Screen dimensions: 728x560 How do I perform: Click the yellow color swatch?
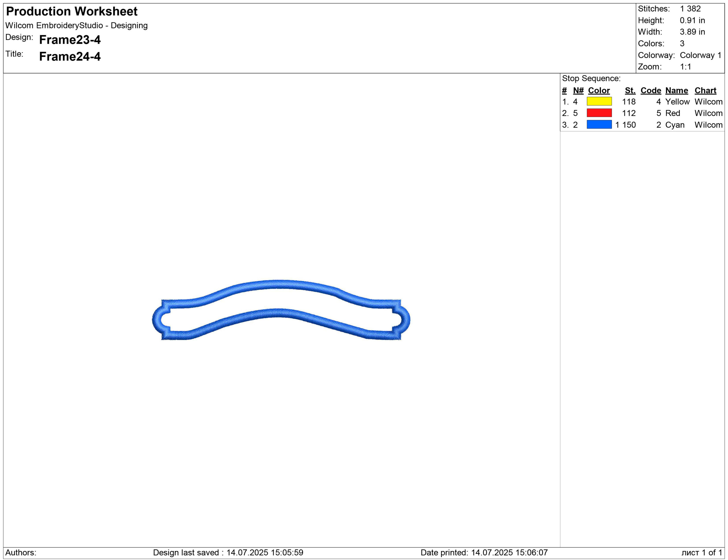point(599,101)
